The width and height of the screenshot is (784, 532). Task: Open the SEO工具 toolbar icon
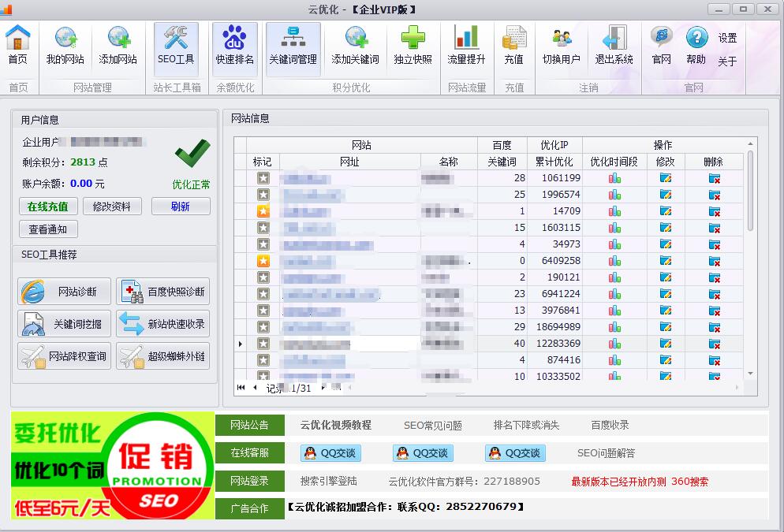pos(176,45)
